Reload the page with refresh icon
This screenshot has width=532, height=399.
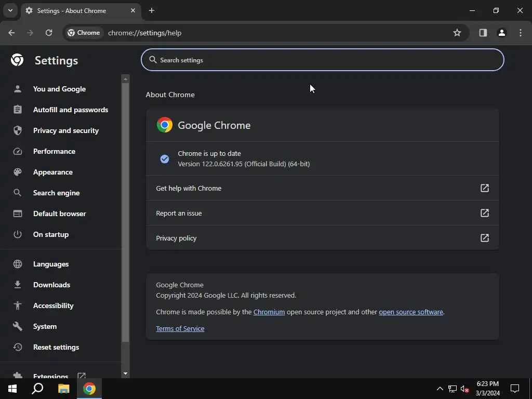(x=49, y=33)
